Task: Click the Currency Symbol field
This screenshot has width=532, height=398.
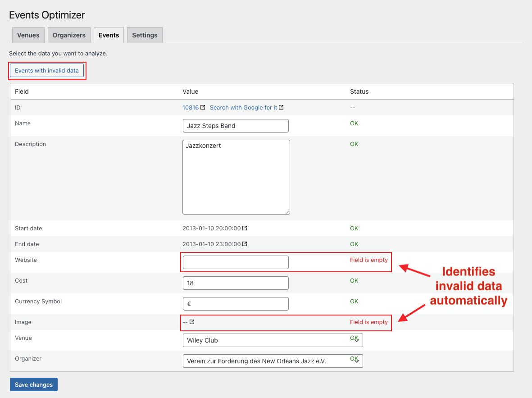Action: [x=235, y=303]
